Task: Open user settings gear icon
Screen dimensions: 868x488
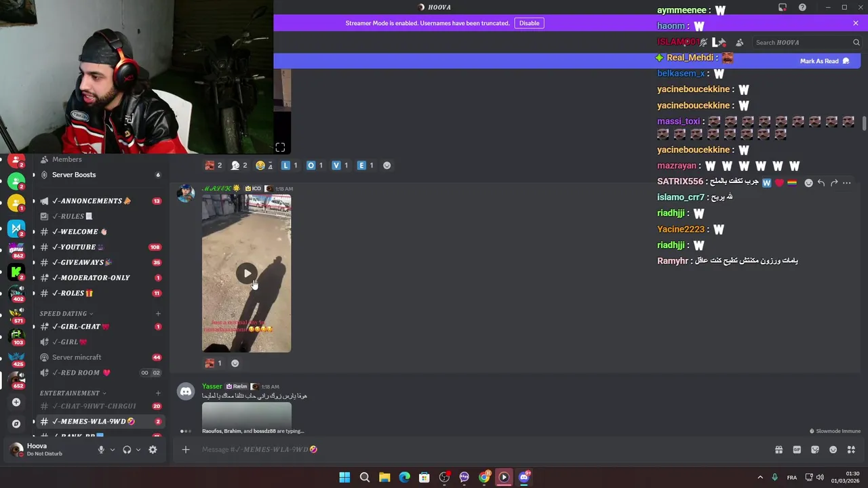Action: pyautogui.click(x=153, y=449)
